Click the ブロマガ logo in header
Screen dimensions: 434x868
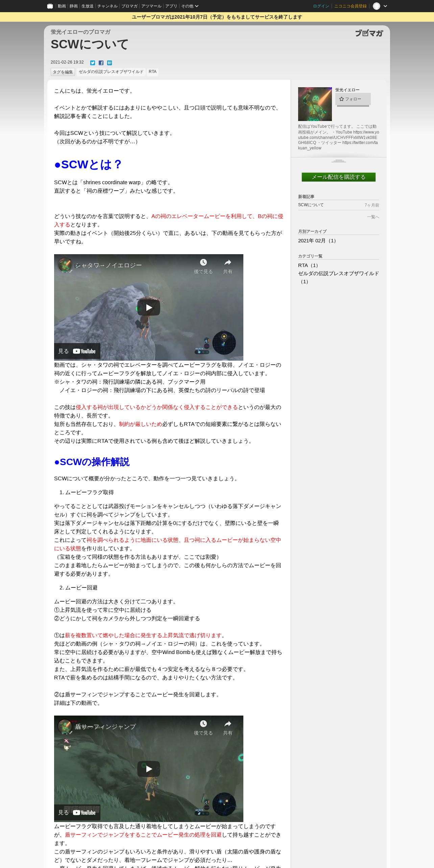pyautogui.click(x=369, y=33)
